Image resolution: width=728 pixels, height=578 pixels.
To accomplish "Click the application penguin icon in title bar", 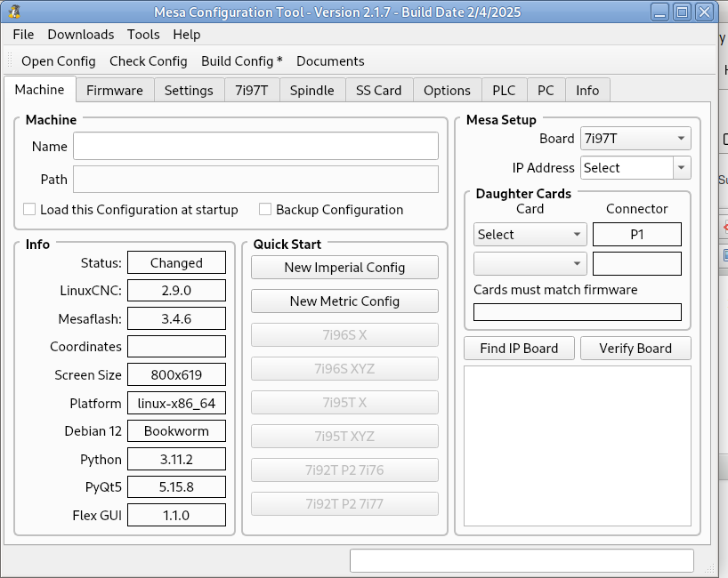I will click(14, 12).
